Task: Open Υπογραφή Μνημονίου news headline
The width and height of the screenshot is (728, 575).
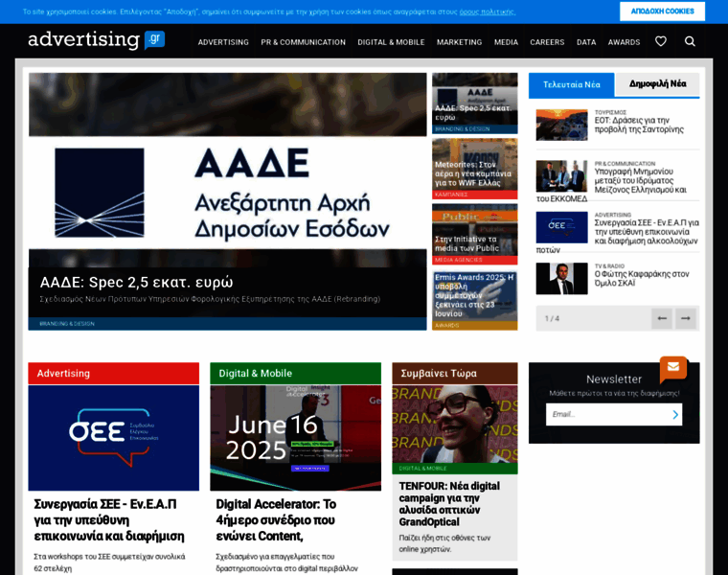Action: (641, 181)
